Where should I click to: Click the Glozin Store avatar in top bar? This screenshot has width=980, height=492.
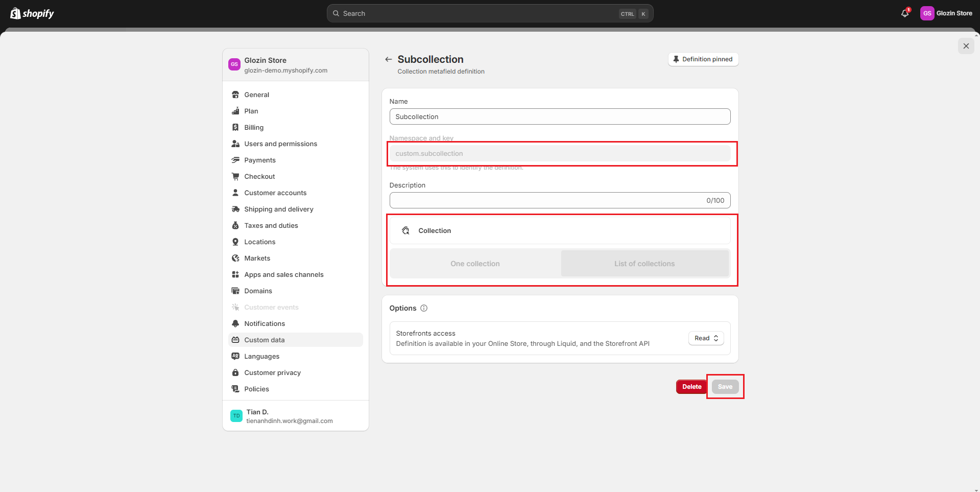[927, 13]
